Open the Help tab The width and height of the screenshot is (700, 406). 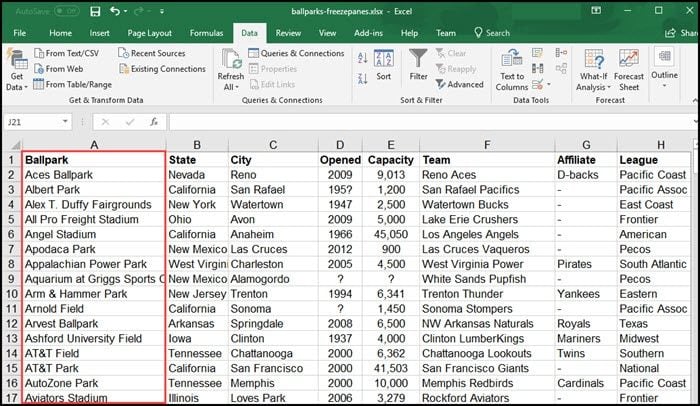[409, 33]
